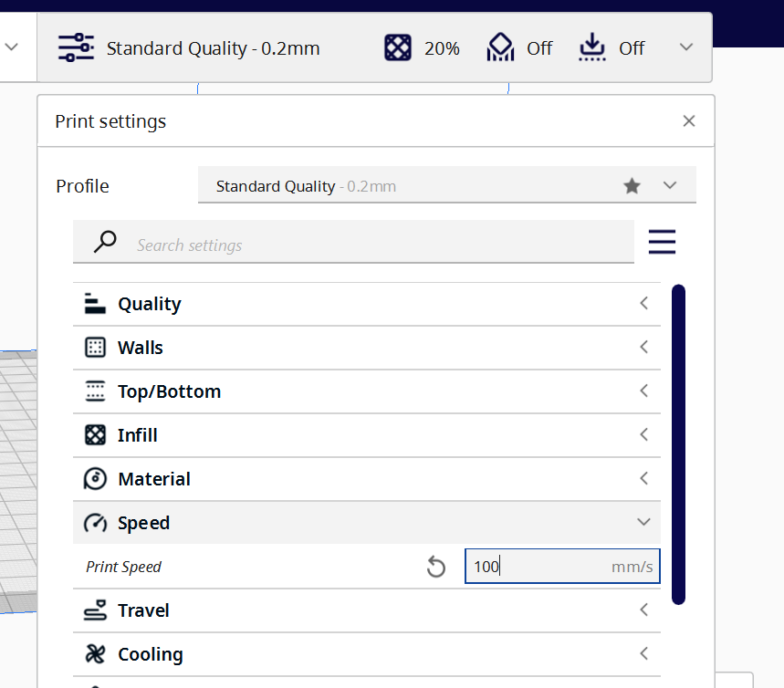Click the Speed category label
This screenshot has width=784, height=688.
144,523
